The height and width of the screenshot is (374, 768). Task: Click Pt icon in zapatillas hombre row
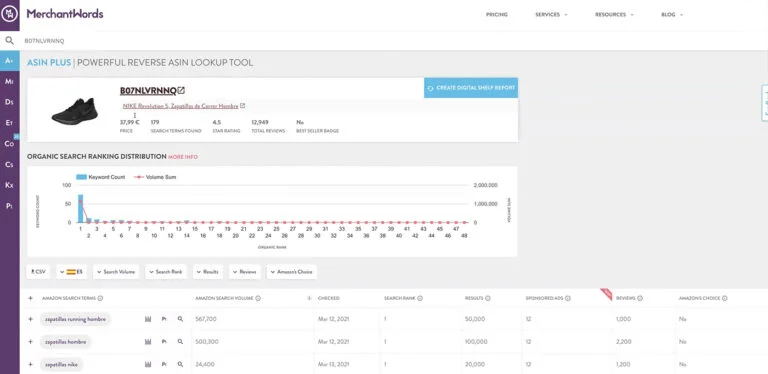click(164, 342)
